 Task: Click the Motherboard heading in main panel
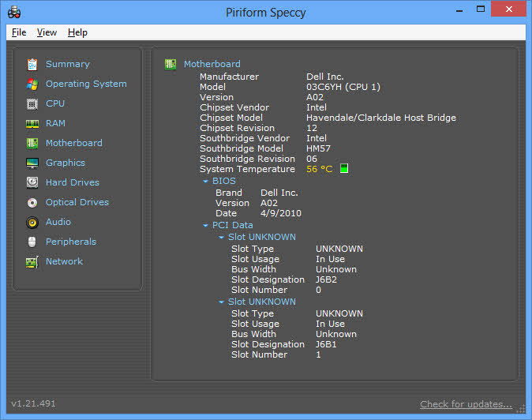[212, 64]
